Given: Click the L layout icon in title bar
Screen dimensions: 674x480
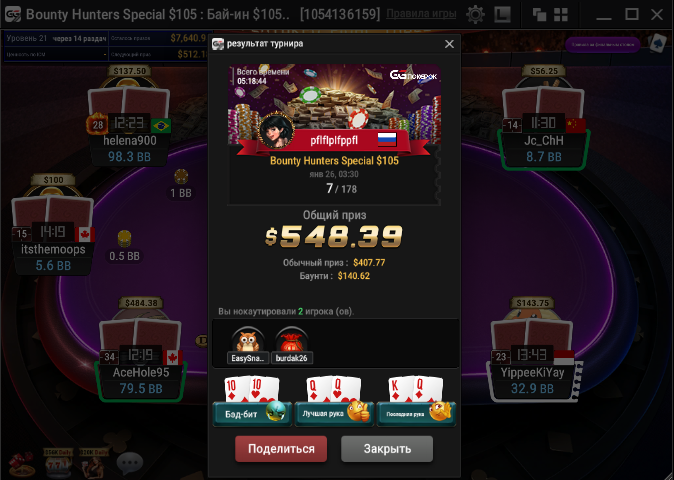Looking at the screenshot, I should click(x=502, y=15).
